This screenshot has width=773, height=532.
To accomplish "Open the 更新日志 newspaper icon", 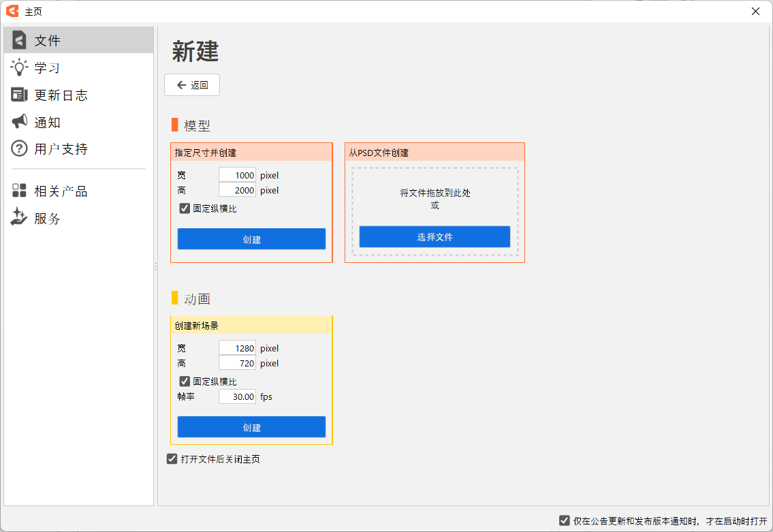I will tap(19, 95).
